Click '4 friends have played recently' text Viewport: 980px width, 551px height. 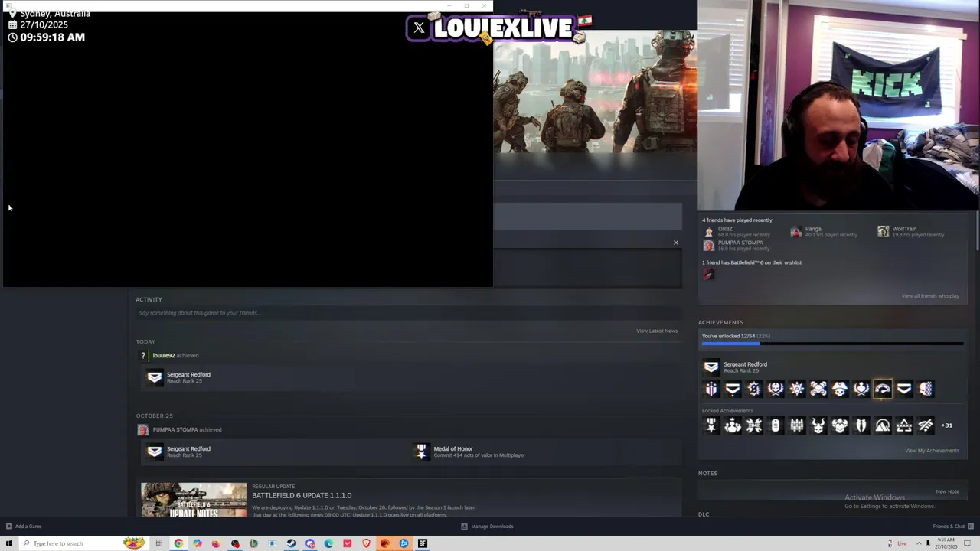tap(737, 220)
